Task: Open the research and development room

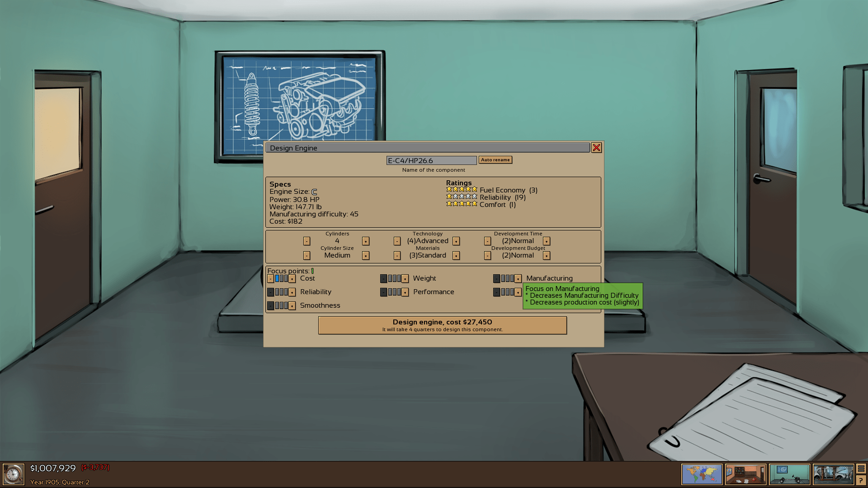Action: click(x=789, y=474)
